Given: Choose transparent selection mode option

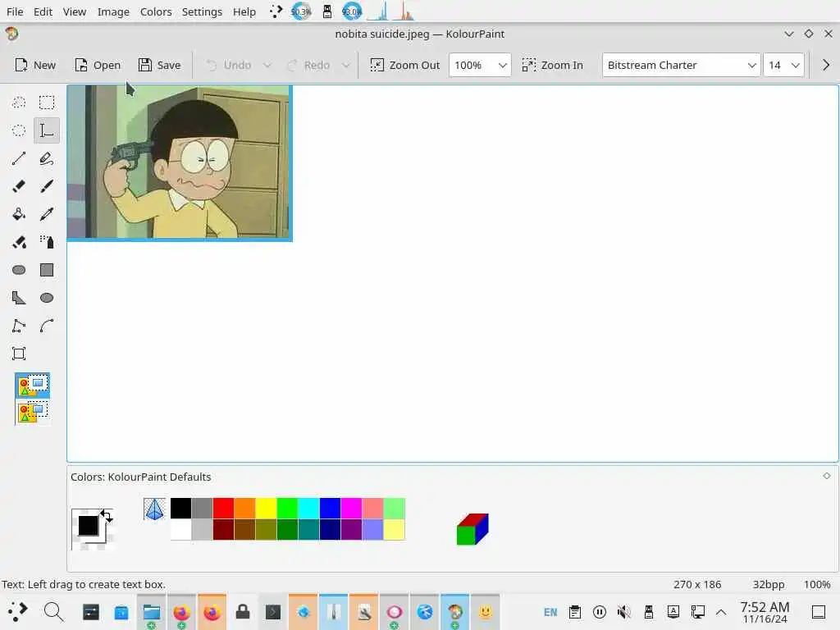Looking at the screenshot, I should click(x=33, y=413).
